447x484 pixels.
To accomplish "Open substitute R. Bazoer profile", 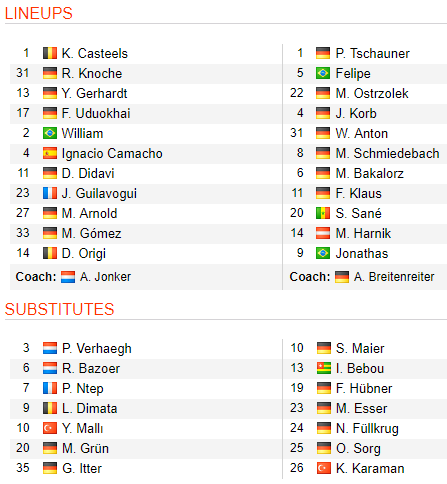I will pyautogui.click(x=91, y=368).
